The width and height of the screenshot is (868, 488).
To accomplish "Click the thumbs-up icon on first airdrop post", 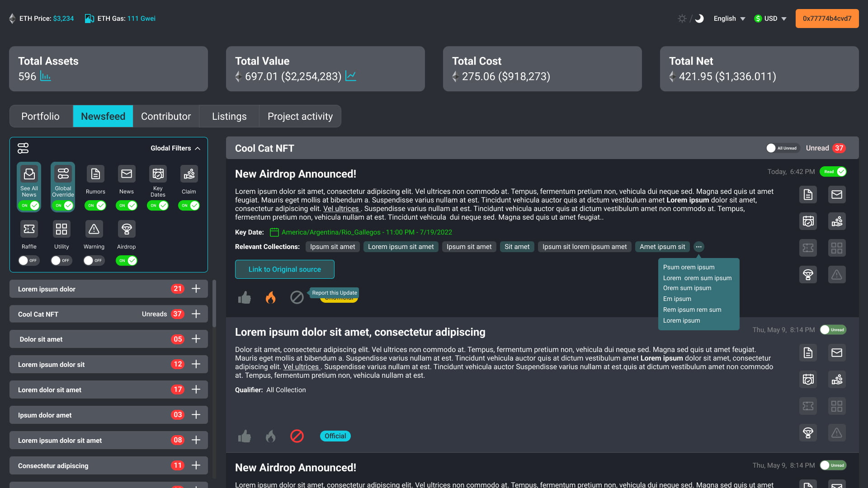I will 244,297.
